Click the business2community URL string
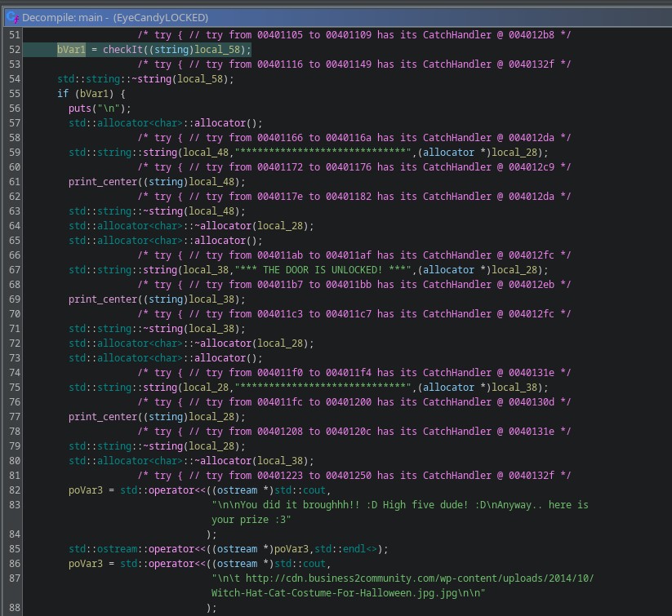The image size is (672, 616). 403,586
